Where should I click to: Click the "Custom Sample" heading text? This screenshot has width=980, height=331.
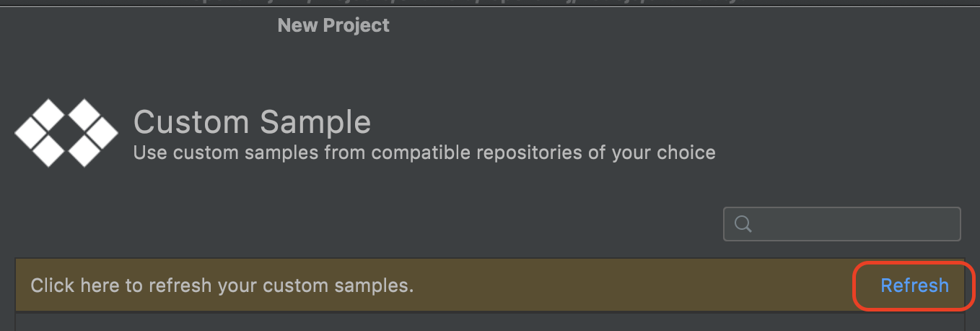(252, 122)
